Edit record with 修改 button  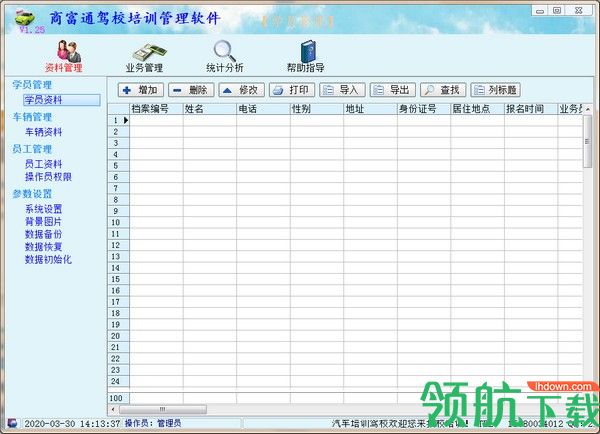click(x=241, y=90)
